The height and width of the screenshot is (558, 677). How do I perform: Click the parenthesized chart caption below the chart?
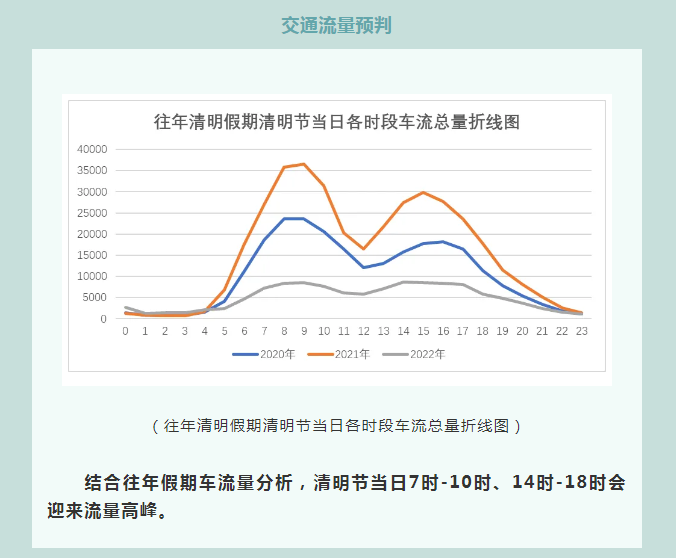tap(336, 426)
